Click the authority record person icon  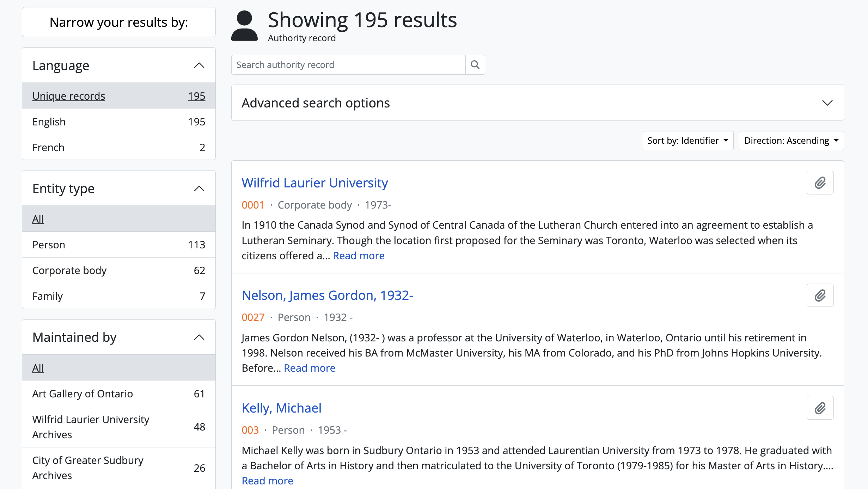point(244,26)
